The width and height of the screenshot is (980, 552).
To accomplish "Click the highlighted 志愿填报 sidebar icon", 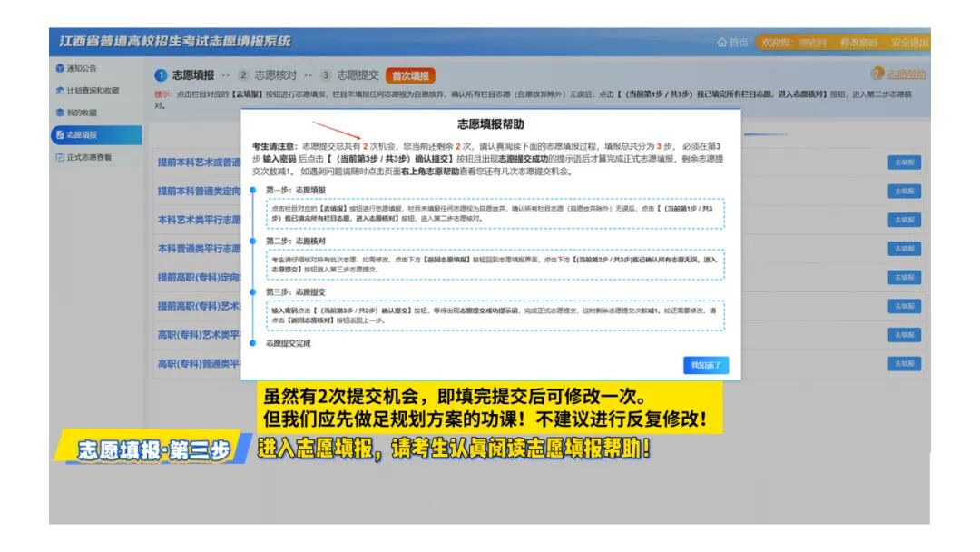I will 59,134.
